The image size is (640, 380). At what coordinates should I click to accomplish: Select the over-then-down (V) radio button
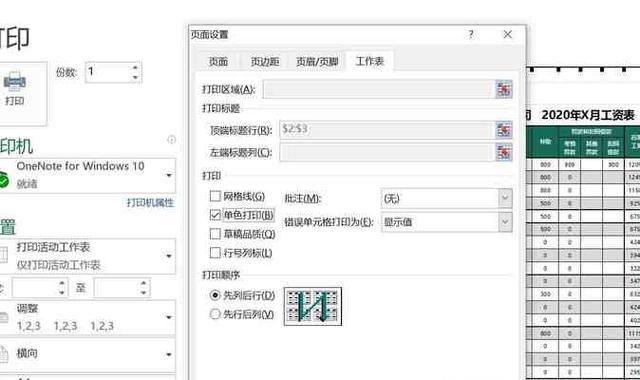tap(215, 314)
